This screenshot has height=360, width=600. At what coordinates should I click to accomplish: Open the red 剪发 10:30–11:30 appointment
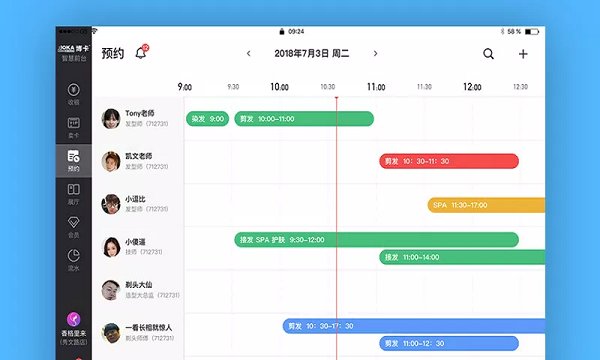[x=449, y=161]
